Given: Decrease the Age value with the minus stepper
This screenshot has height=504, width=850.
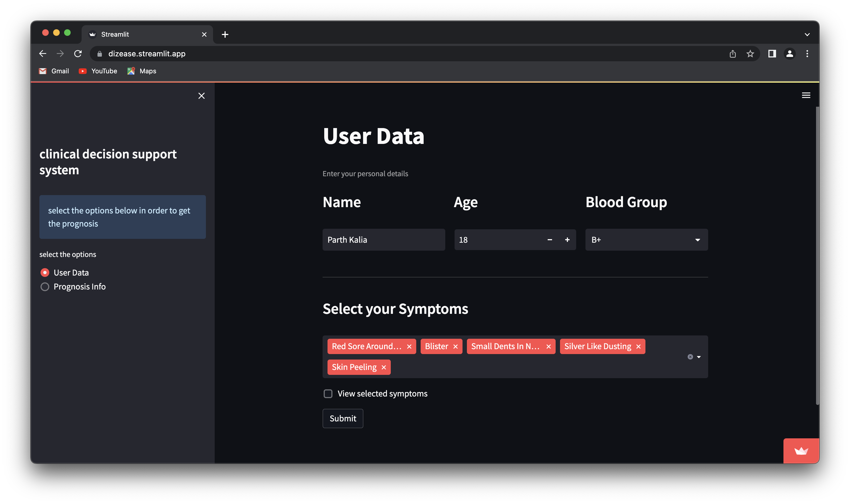Looking at the screenshot, I should point(550,239).
